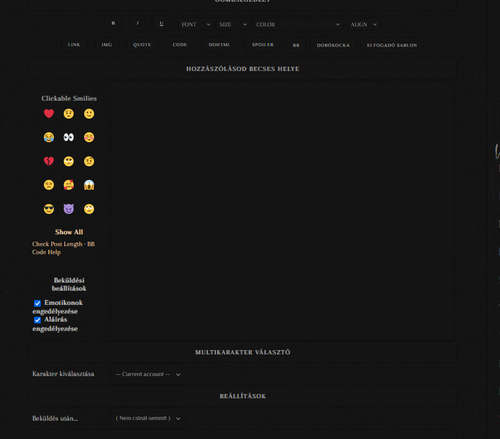
Task: Click the IMG BBCode button
Action: (x=107, y=45)
